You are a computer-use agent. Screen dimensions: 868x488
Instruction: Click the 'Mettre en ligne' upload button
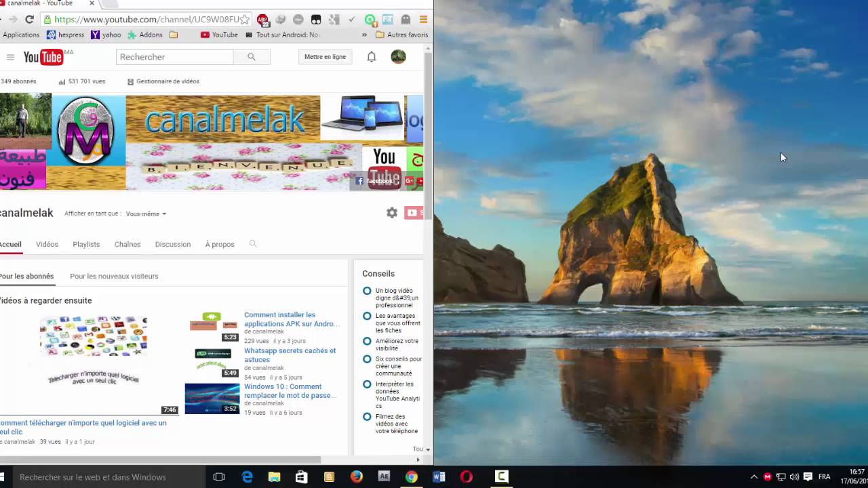pos(325,57)
